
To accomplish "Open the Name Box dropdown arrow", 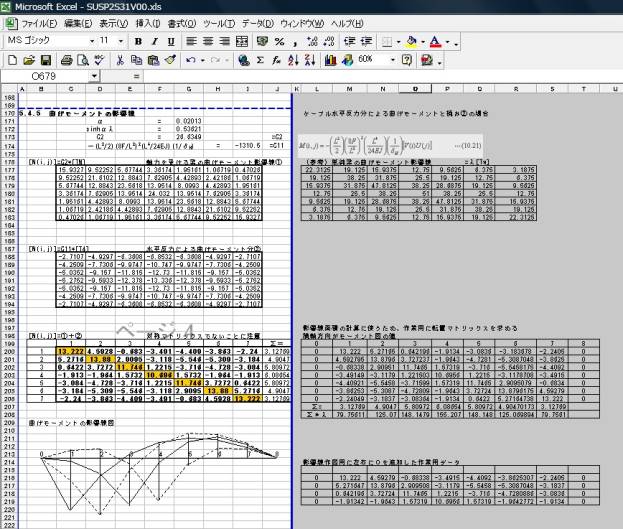I will point(94,76).
